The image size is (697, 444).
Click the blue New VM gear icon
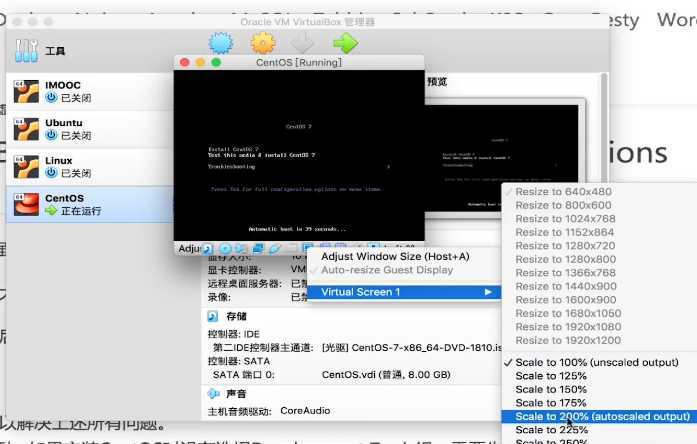coord(221,44)
